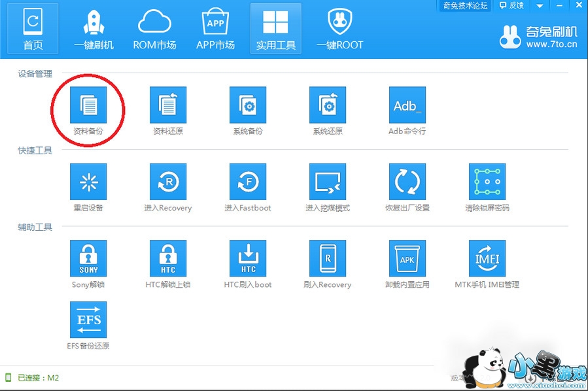Click the 已连接：M2 status text
The width and height of the screenshot is (588, 391).
[x=38, y=377]
